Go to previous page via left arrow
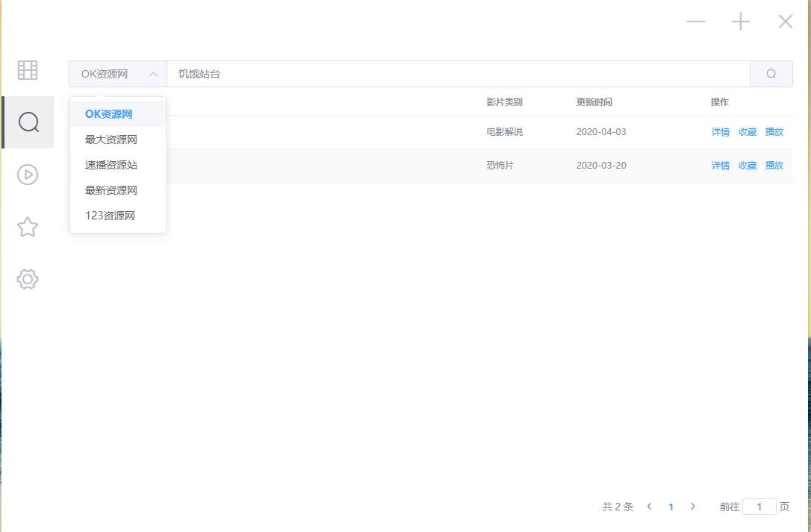The height and width of the screenshot is (532, 811). (649, 506)
